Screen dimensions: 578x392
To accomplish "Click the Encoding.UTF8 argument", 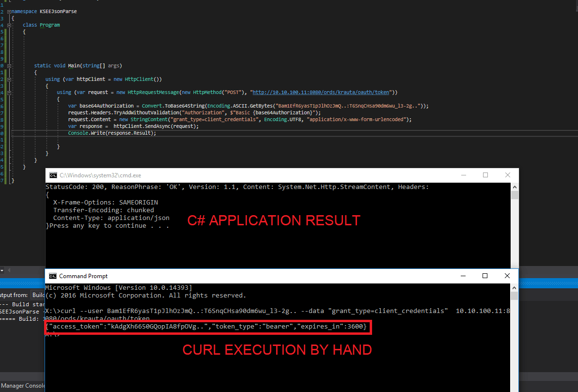I will pyautogui.click(x=283, y=120).
